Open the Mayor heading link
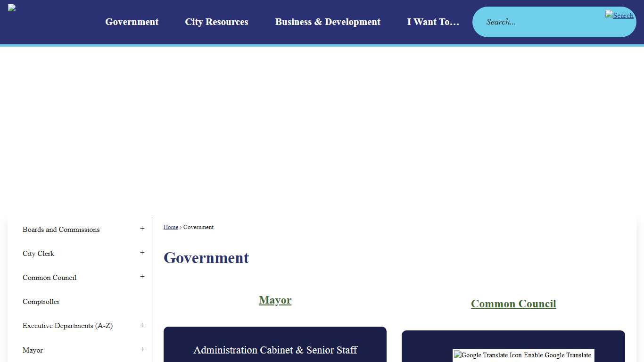The height and width of the screenshot is (362, 644). pos(275,300)
